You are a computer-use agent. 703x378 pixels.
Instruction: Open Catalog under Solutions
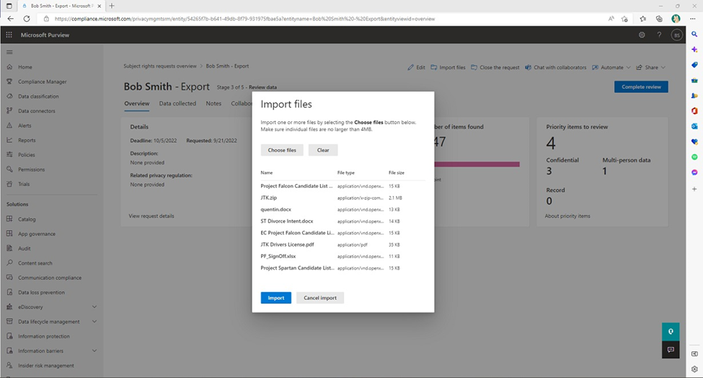click(x=26, y=219)
